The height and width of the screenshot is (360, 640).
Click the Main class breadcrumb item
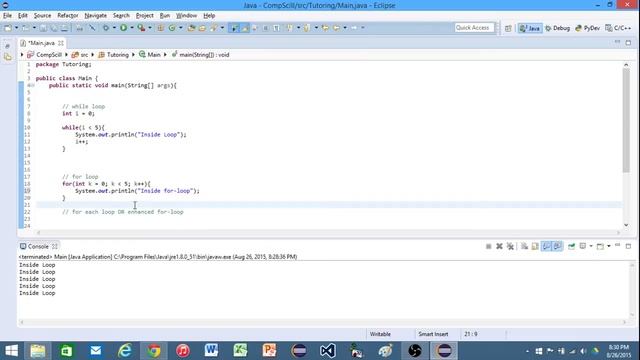pyautogui.click(x=150, y=55)
